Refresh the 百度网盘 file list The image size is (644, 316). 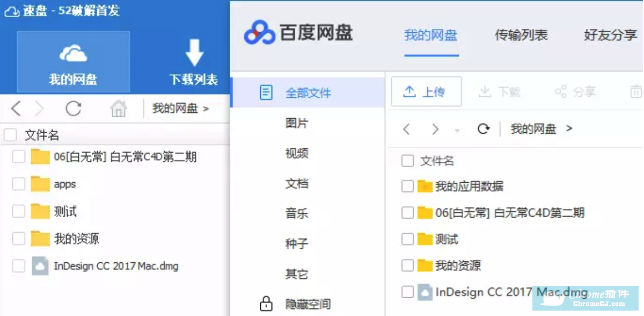(x=484, y=129)
